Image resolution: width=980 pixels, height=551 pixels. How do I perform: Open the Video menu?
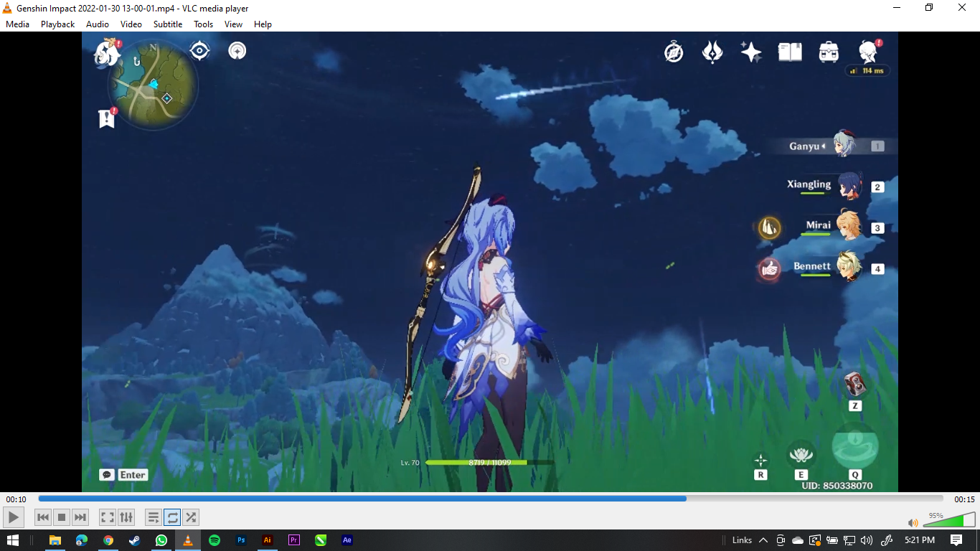[131, 24]
